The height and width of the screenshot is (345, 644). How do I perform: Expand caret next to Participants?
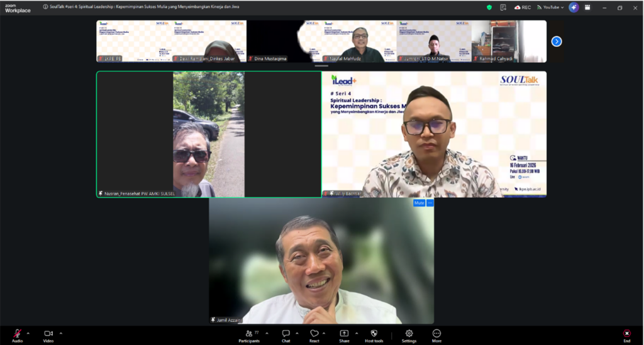pyautogui.click(x=267, y=333)
